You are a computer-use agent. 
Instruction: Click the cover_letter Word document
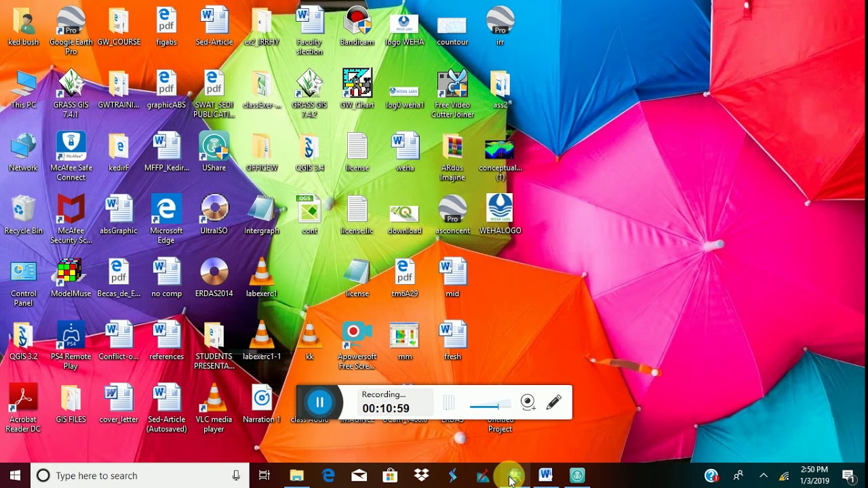tap(119, 404)
